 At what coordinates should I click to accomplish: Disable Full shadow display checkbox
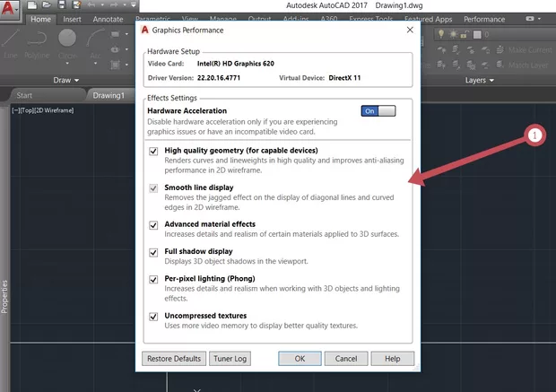[154, 251]
